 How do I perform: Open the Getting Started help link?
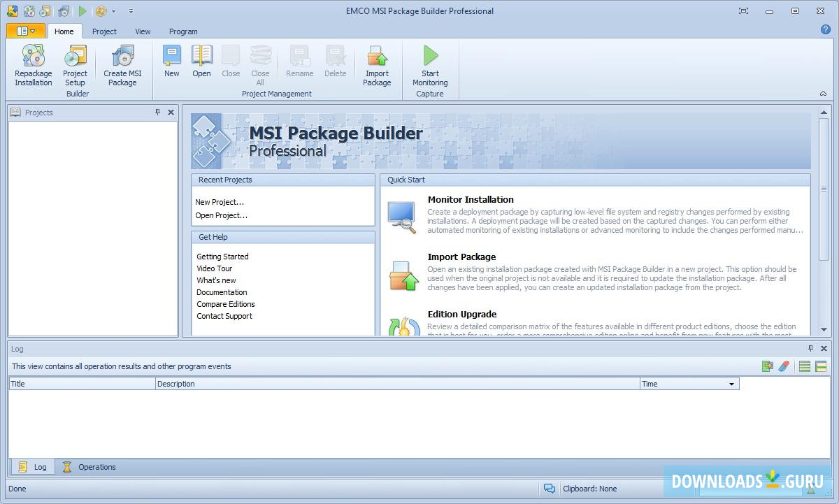pos(222,257)
